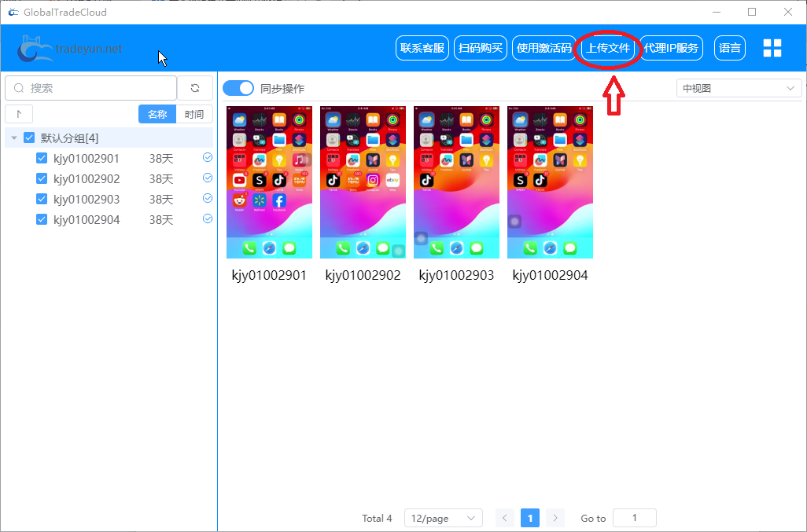Screen dimensions: 807x532
Task: Click the sort direction arrow button
Action: (19, 114)
